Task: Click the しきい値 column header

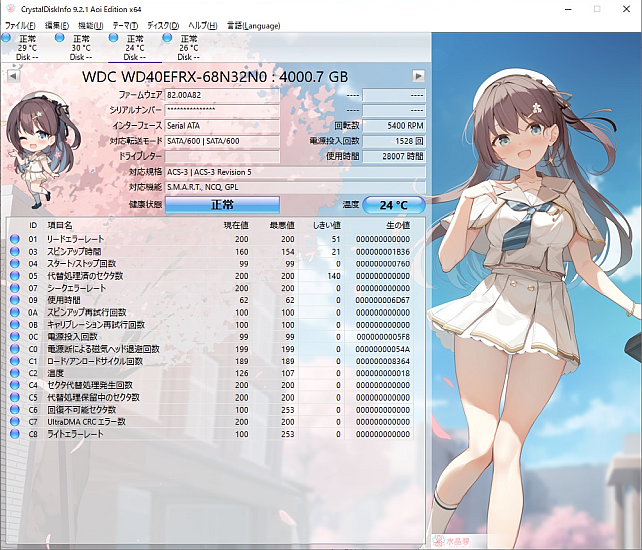Action: tap(327, 226)
